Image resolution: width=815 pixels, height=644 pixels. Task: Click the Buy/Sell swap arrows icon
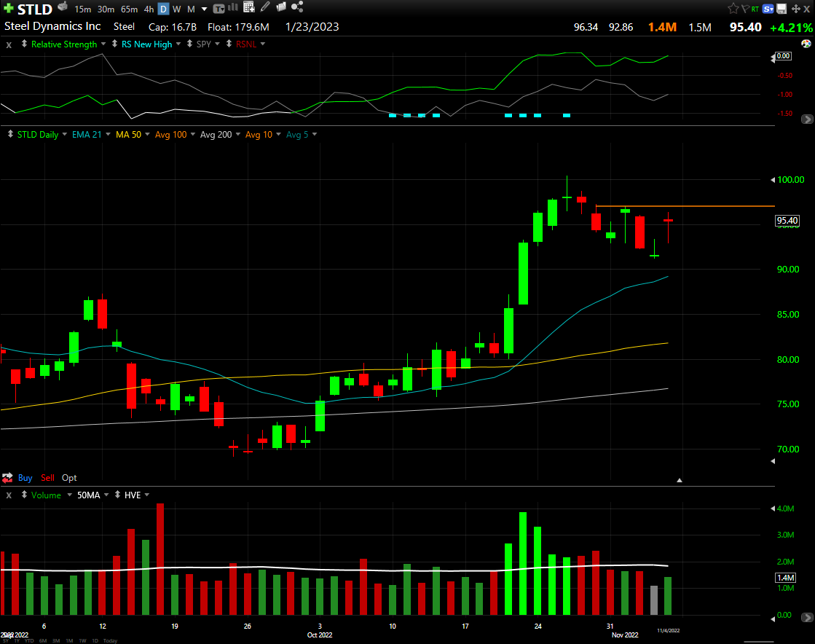[7, 478]
